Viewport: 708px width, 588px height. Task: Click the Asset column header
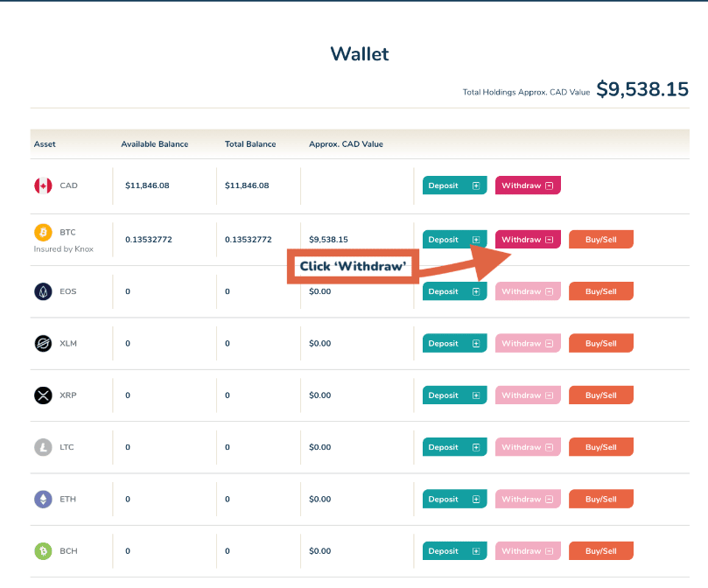(45, 144)
